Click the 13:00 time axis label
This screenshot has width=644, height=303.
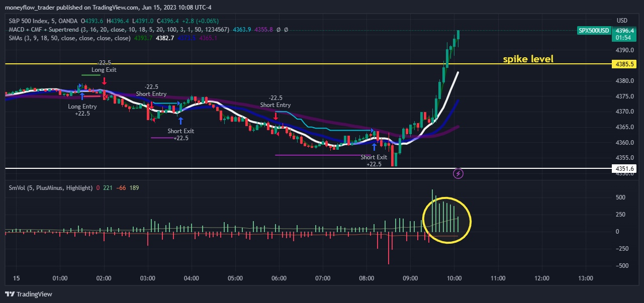click(x=586, y=278)
